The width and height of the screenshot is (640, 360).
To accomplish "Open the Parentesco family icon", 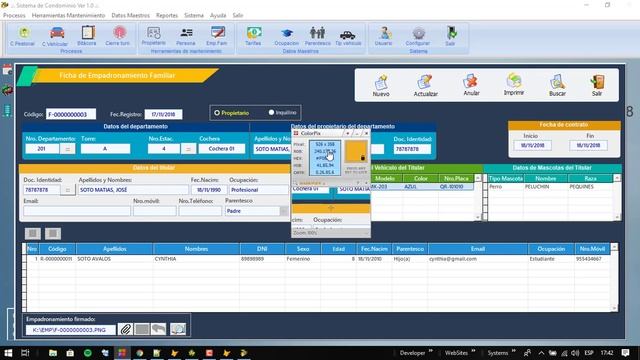I will 318,36.
